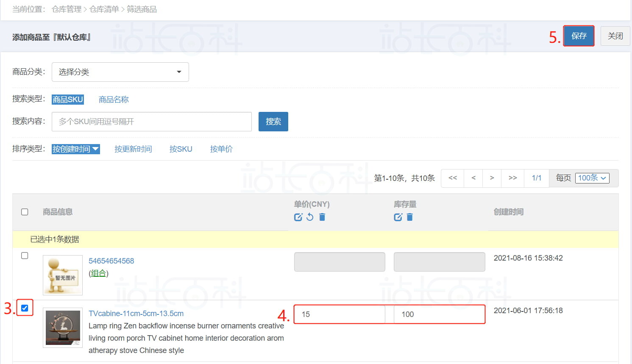Click the unit price field showing 15
The height and width of the screenshot is (364, 632).
pos(340,314)
